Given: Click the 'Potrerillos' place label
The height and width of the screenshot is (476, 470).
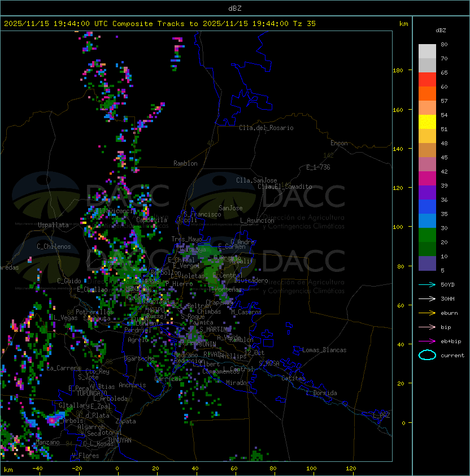Looking at the screenshot, I should pos(94,312).
